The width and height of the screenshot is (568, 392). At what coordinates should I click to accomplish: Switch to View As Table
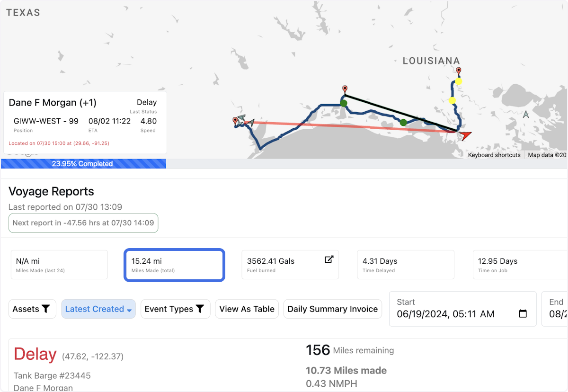pyautogui.click(x=247, y=309)
